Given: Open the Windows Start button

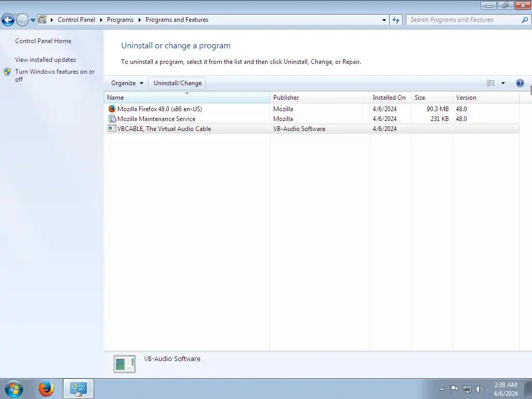Looking at the screenshot, I should 14,389.
